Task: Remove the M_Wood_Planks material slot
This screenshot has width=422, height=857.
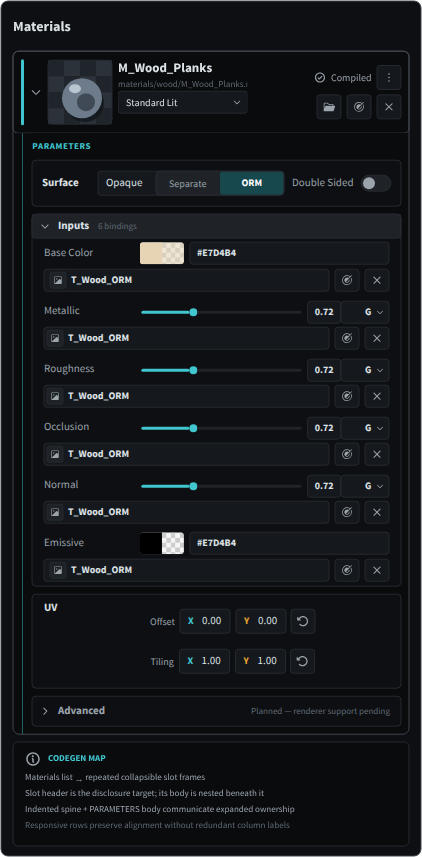Action: point(389,107)
